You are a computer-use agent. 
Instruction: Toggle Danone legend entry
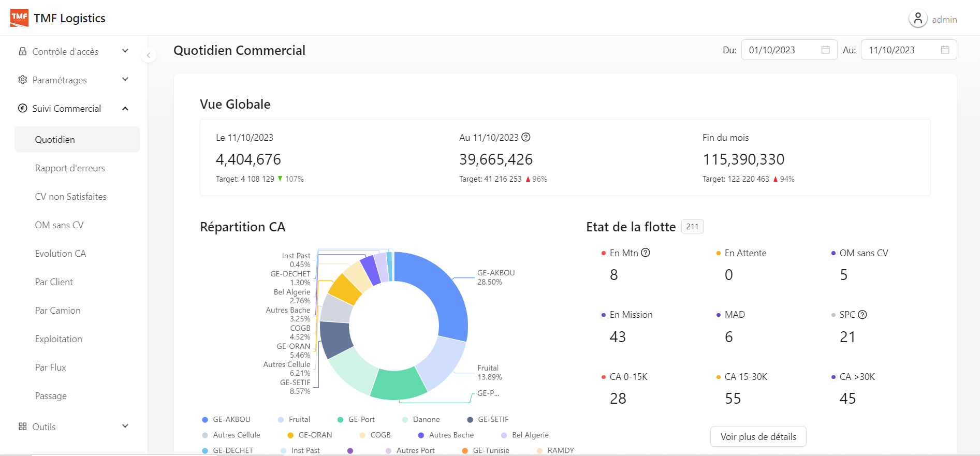coord(421,419)
